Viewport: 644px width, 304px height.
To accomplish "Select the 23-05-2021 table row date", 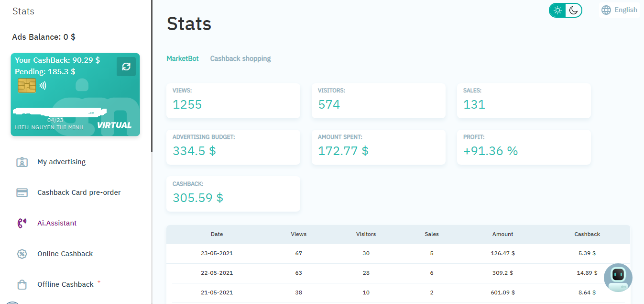I will (x=217, y=253).
